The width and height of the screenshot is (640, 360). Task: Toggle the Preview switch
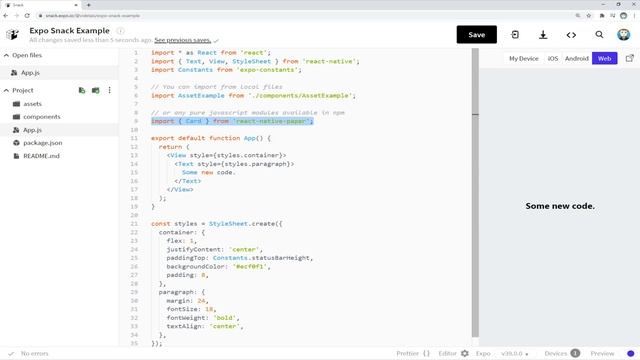pyautogui.click(x=630, y=353)
